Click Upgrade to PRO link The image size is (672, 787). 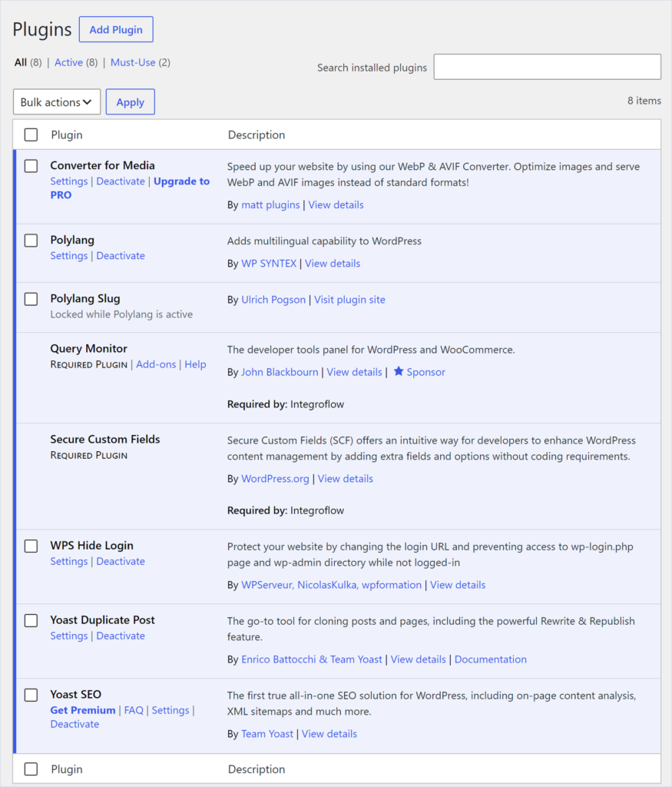click(130, 188)
